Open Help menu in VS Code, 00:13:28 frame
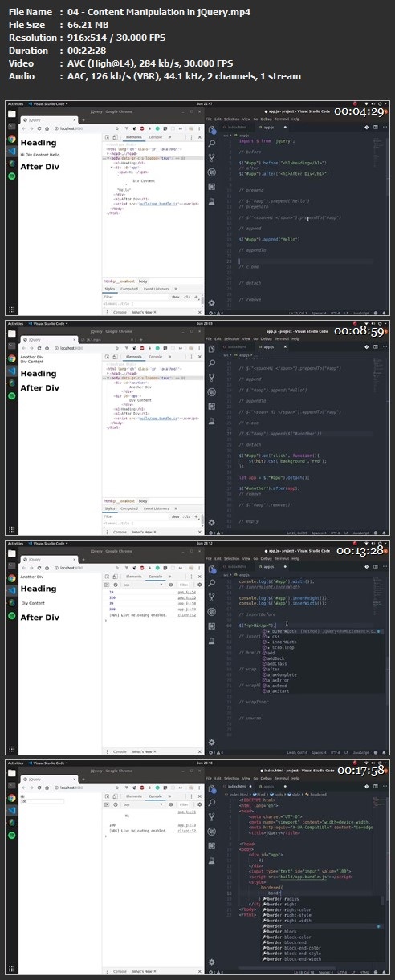The width and height of the screenshot is (395, 980). (x=295, y=557)
